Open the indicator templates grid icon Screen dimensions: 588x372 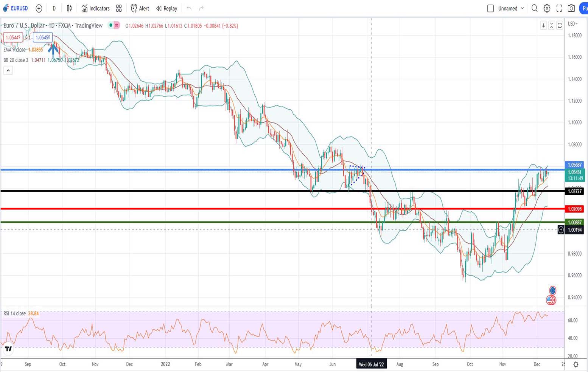coord(119,8)
